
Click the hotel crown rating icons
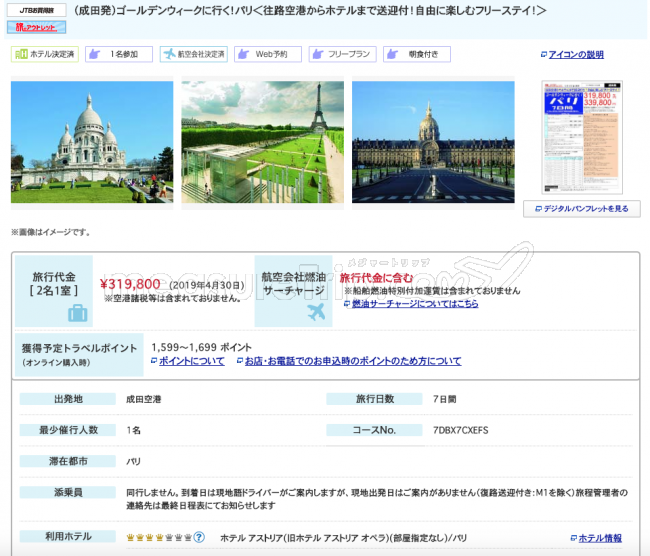159,538
